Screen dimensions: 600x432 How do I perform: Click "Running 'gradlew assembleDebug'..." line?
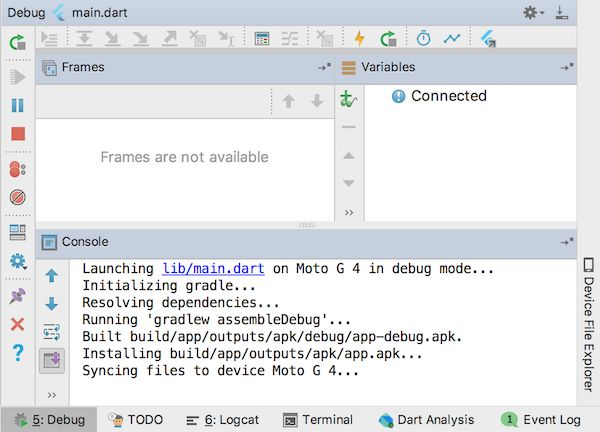tap(217, 320)
